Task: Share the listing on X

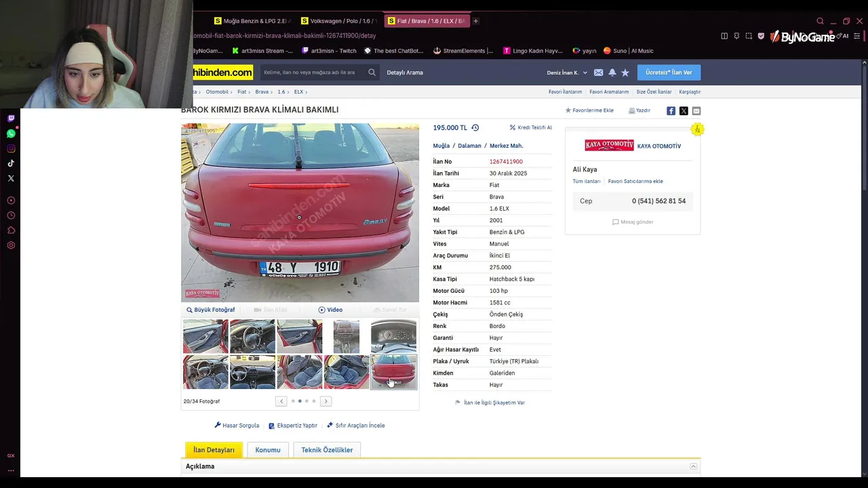Action: pos(684,110)
